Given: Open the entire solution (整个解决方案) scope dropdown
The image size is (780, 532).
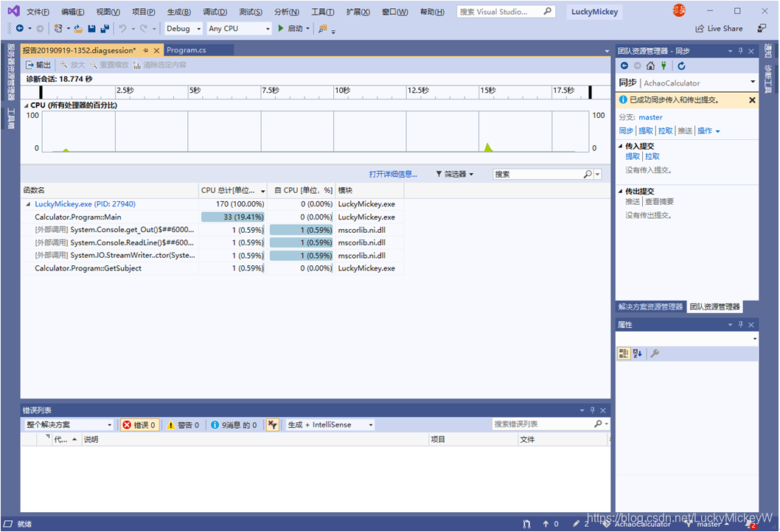Looking at the screenshot, I should (69, 424).
